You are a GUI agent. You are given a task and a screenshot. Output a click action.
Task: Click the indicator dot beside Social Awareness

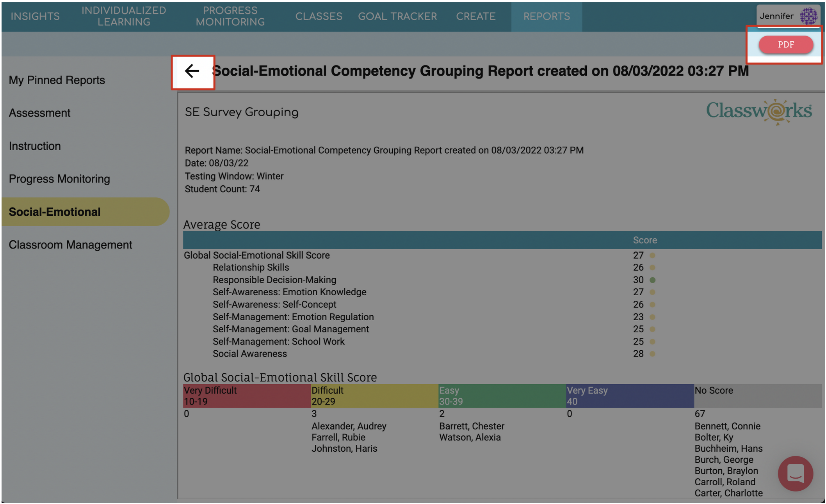click(x=652, y=354)
